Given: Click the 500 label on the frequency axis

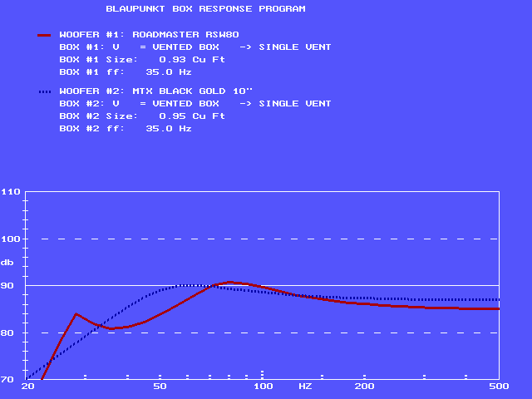Looking at the screenshot, I should point(499,387).
